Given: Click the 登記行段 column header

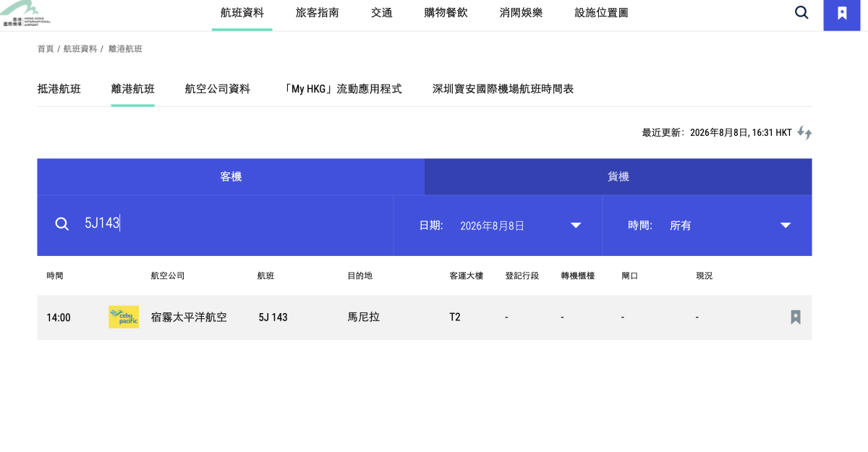Looking at the screenshot, I should tap(522, 276).
